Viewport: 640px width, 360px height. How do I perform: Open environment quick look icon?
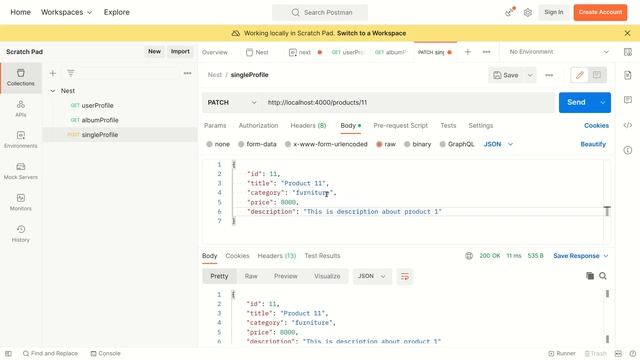pyautogui.click(x=628, y=52)
